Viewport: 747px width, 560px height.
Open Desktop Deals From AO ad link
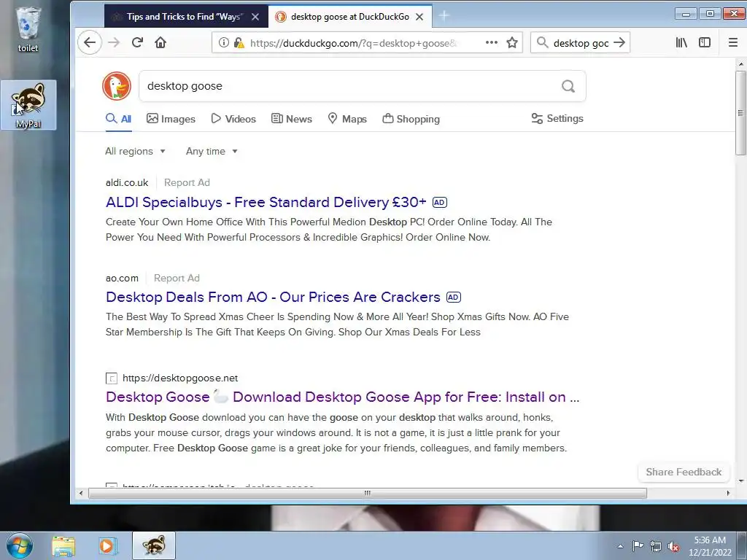coord(273,297)
